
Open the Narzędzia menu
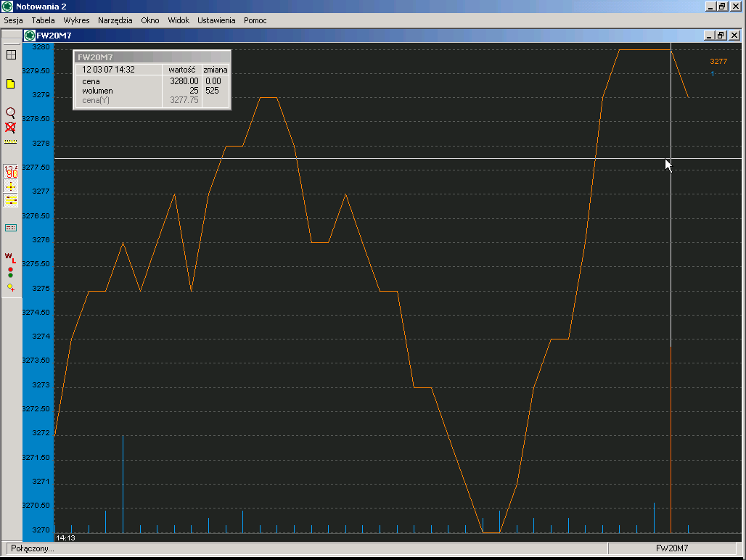(115, 20)
